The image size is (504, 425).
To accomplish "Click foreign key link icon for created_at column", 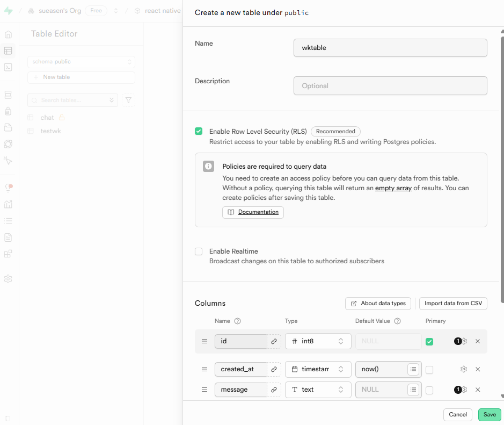I will click(x=274, y=369).
